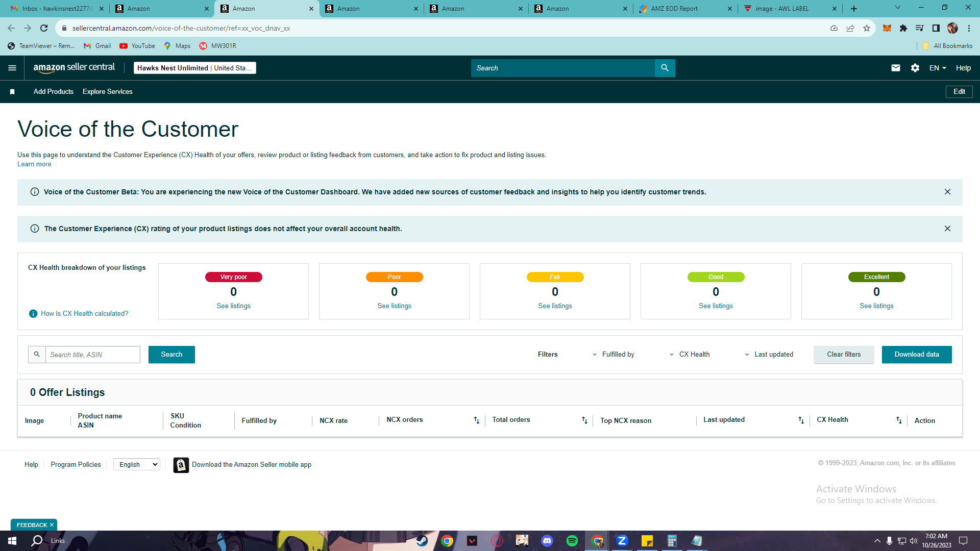This screenshot has width=980, height=551.
Task: Open Steam from the taskbar
Action: click(422, 541)
